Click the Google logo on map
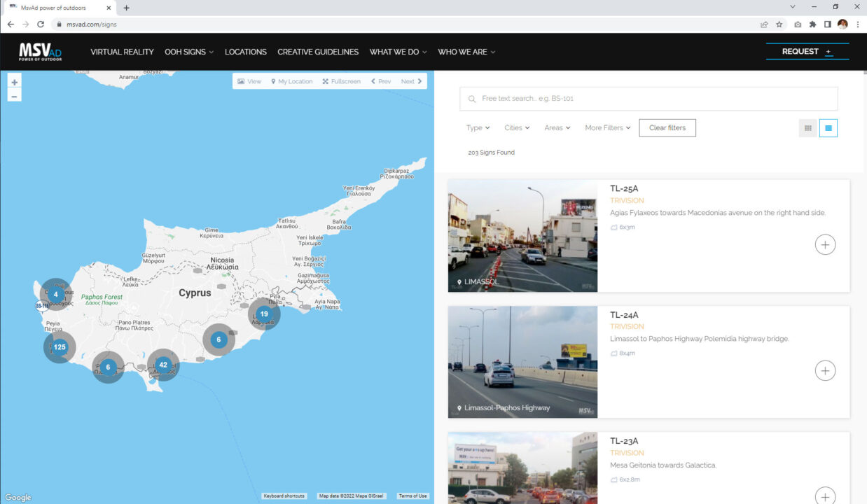The height and width of the screenshot is (504, 867). [18, 498]
